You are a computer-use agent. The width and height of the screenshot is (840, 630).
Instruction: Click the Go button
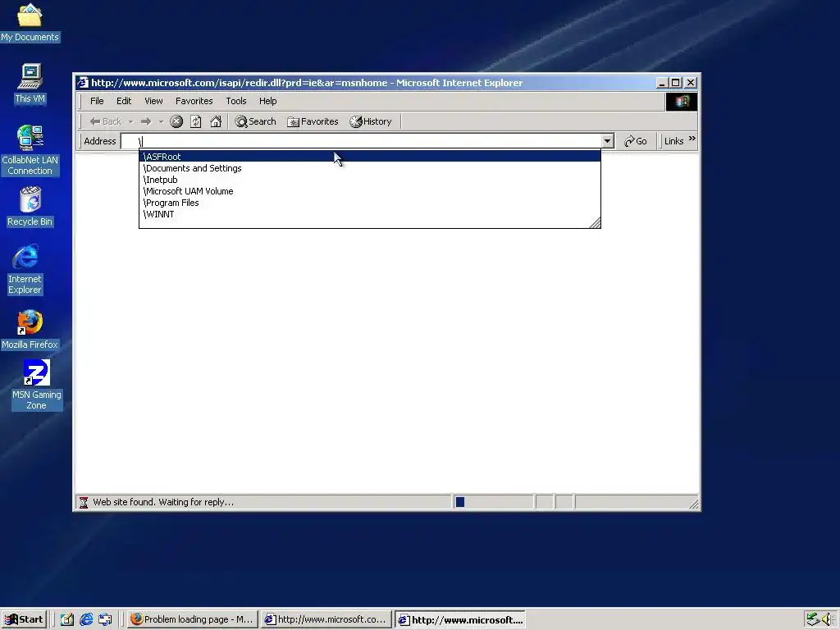coord(636,141)
